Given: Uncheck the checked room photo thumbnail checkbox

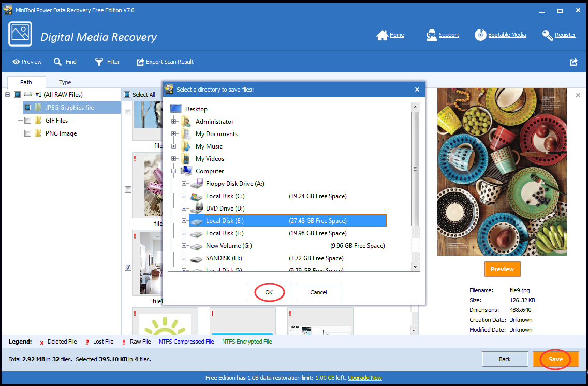Looking at the screenshot, I should click(128, 267).
